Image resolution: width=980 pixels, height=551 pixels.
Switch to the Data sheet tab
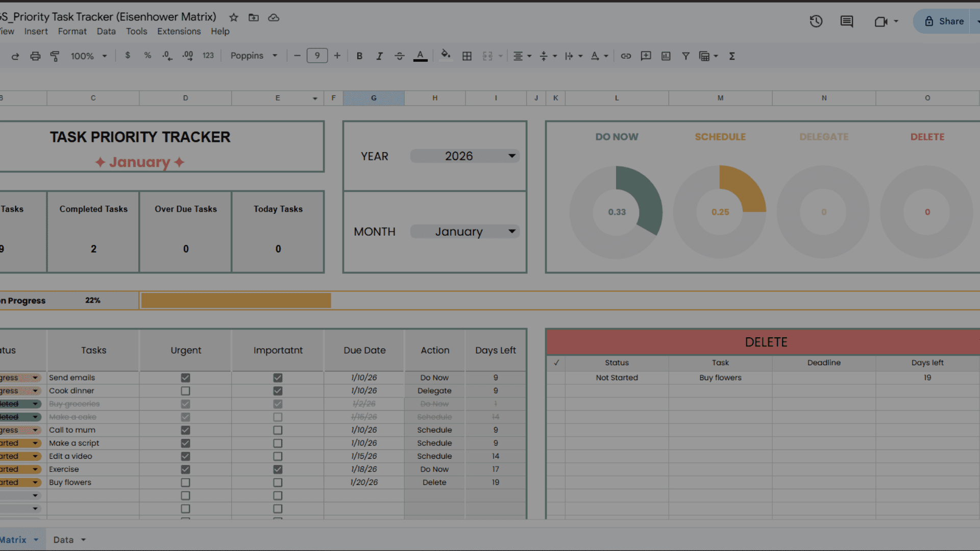63,540
